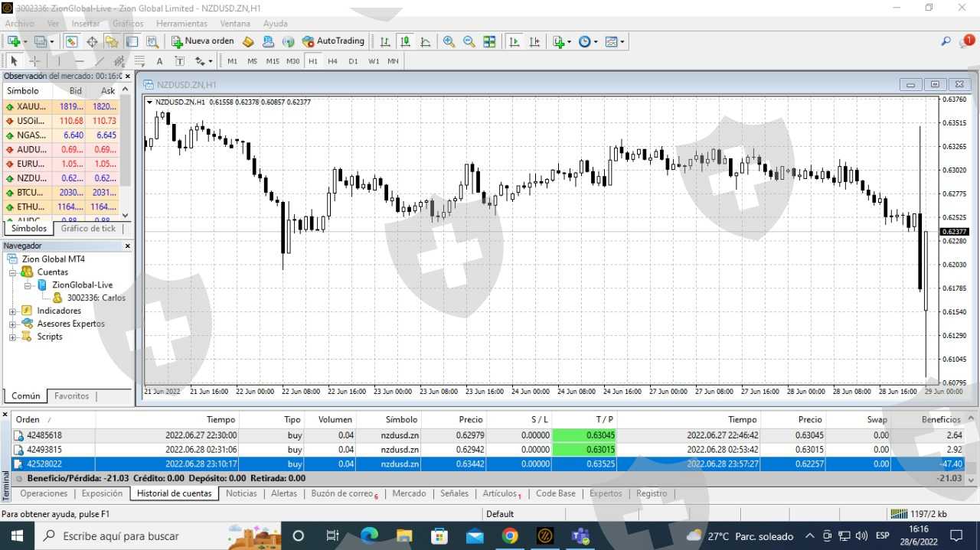Toggle the chart shift button
Screen dimensions: 980x550
click(x=534, y=41)
